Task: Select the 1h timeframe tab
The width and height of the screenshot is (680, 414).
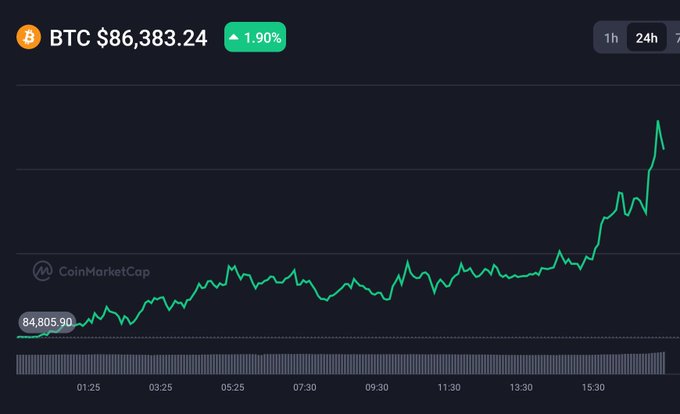Action: [611, 38]
